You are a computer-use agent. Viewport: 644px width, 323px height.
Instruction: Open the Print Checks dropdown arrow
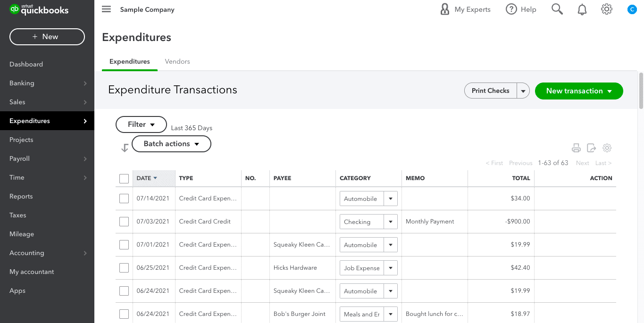(523, 91)
